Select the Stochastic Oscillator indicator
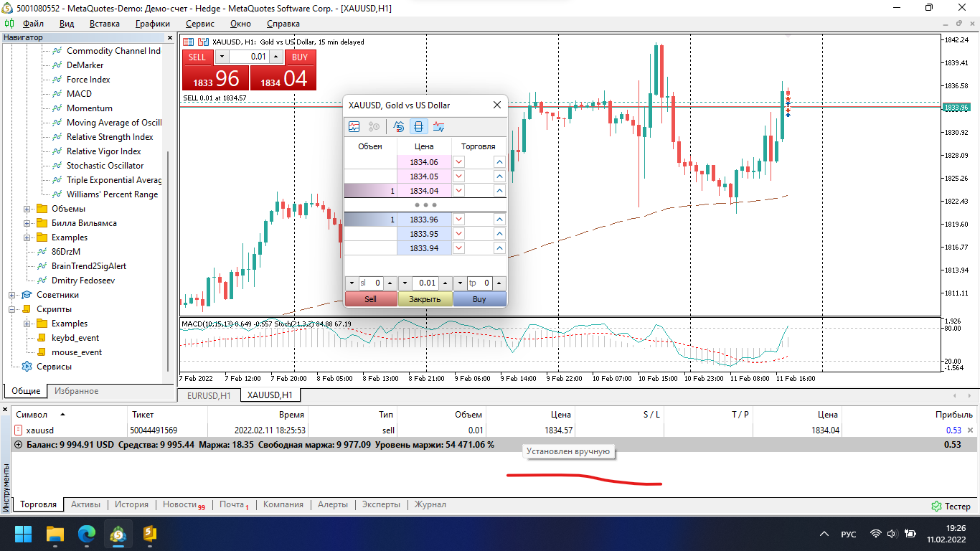 (x=105, y=166)
